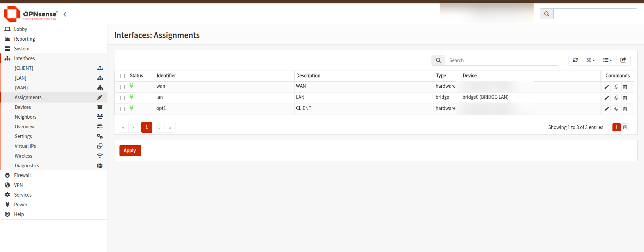
Task: Click the Apply button
Action: point(130,151)
